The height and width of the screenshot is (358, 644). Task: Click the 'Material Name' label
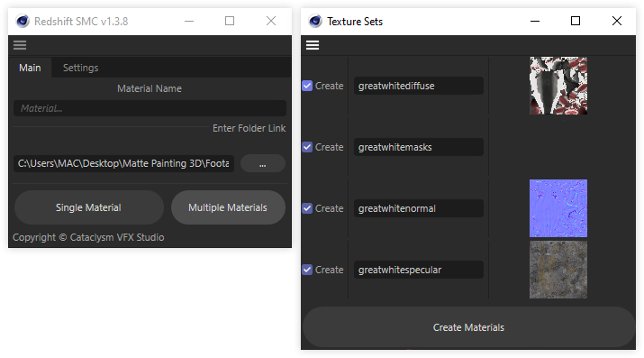[150, 88]
